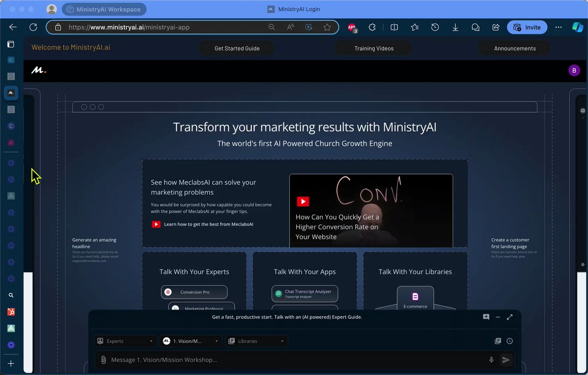Start Read Aloud from the address bar

[290, 27]
